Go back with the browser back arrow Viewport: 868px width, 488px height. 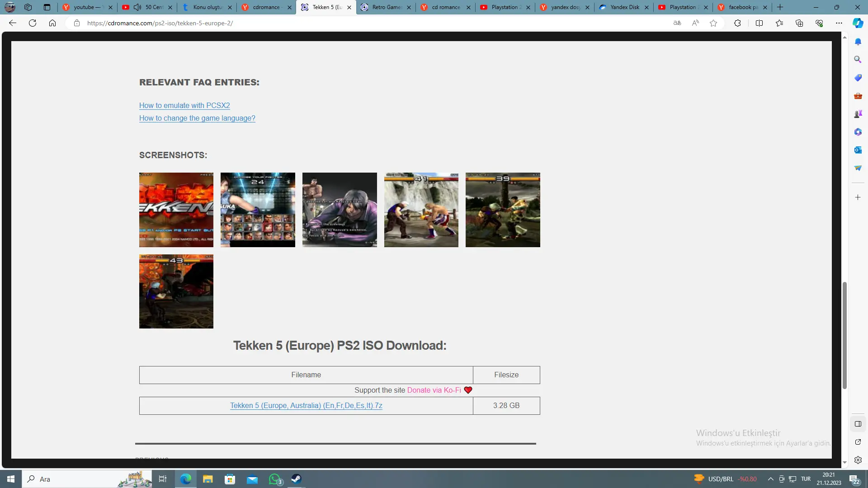[x=13, y=23]
